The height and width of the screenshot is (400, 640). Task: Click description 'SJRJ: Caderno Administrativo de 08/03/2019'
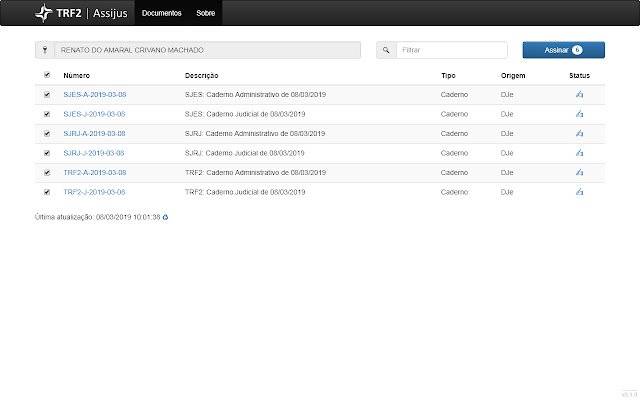(255, 133)
